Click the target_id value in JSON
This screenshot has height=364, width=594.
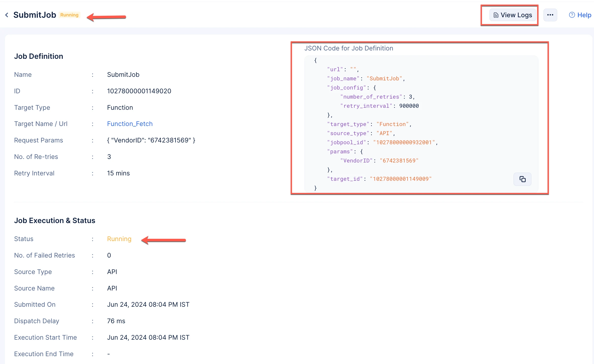(x=400, y=179)
